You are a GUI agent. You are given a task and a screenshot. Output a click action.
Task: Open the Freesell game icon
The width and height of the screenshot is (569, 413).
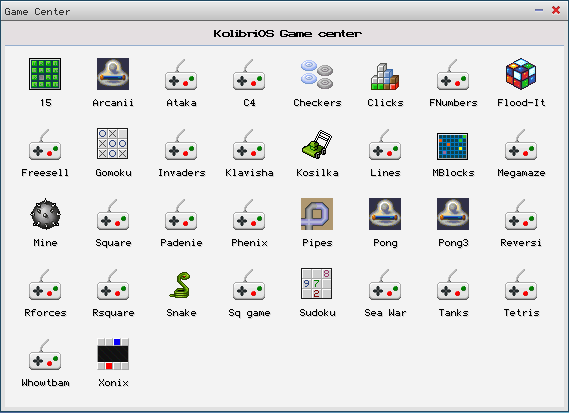pyautogui.click(x=45, y=144)
